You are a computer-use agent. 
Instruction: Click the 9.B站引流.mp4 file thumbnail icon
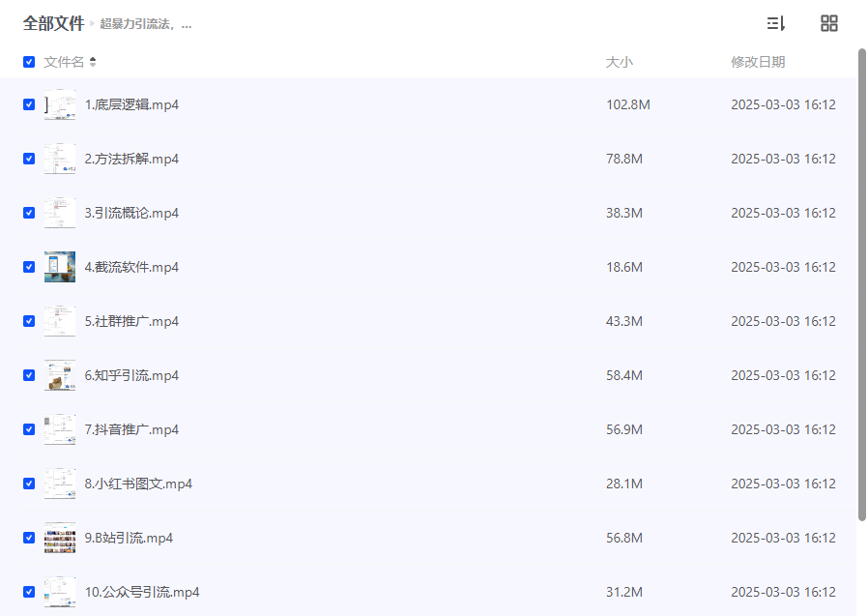click(x=60, y=538)
